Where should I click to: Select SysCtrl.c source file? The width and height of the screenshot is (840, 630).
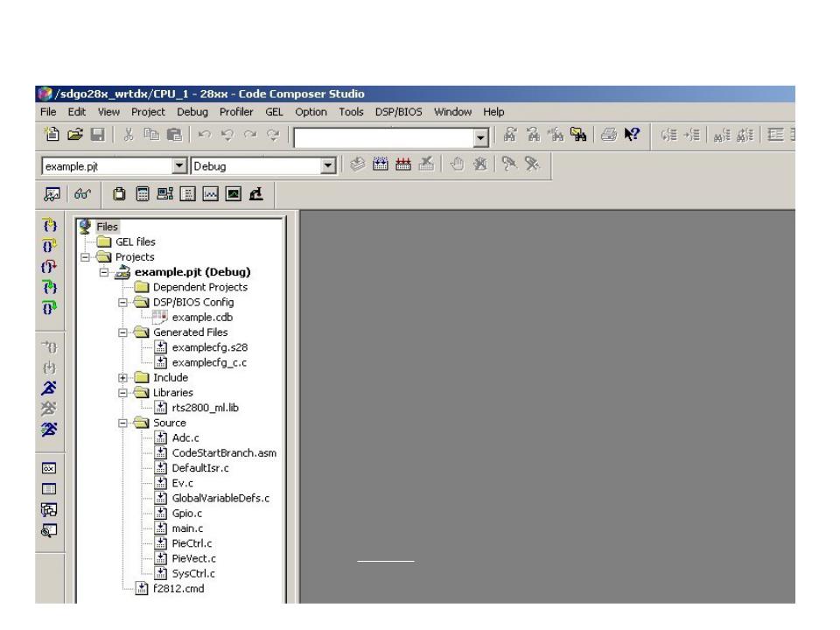[x=193, y=574]
